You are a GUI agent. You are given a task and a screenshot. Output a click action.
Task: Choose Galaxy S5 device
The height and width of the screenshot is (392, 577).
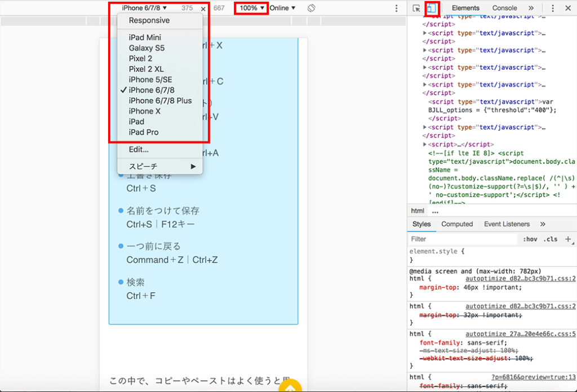(x=160, y=48)
